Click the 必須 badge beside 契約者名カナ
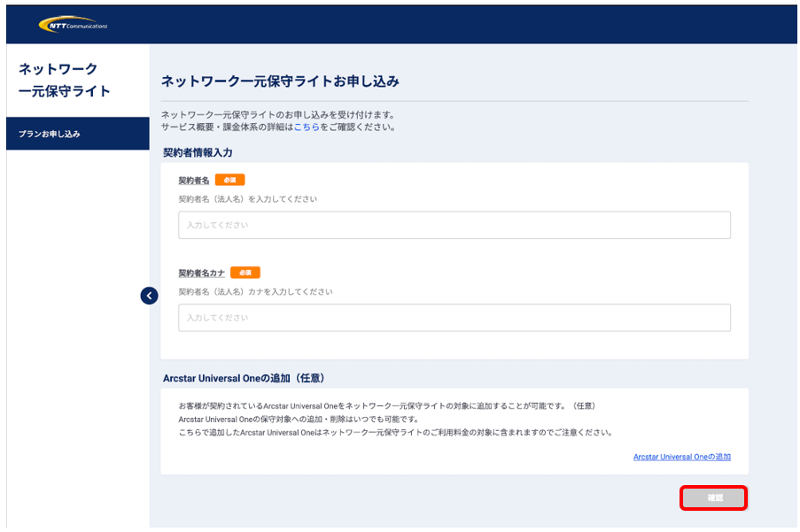 coord(245,273)
